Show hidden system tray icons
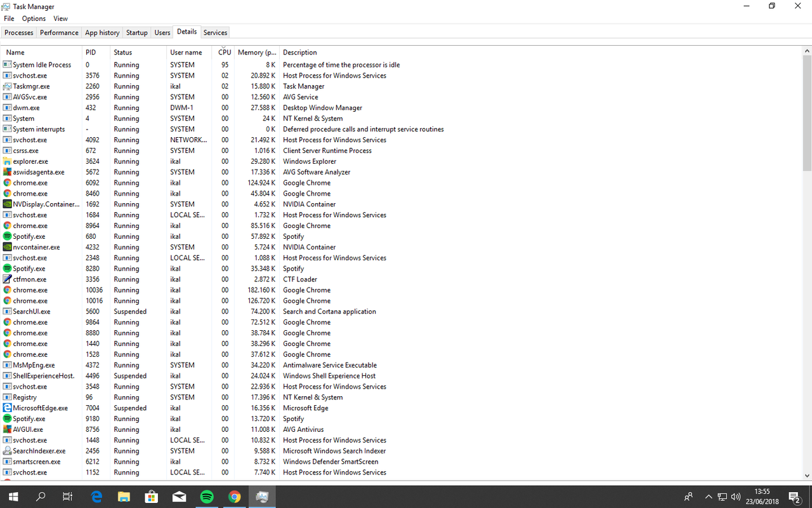Image resolution: width=812 pixels, height=508 pixels. [709, 497]
